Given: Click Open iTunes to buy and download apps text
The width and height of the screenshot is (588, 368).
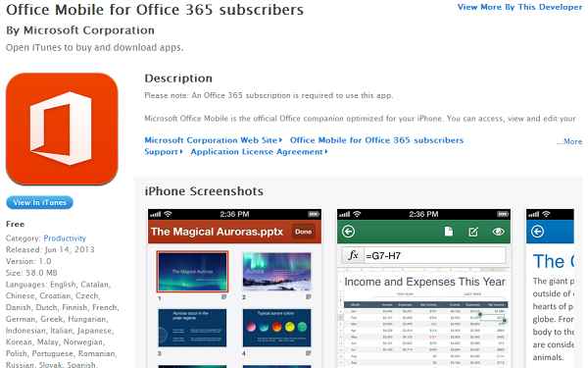Looking at the screenshot, I should coord(94,48).
